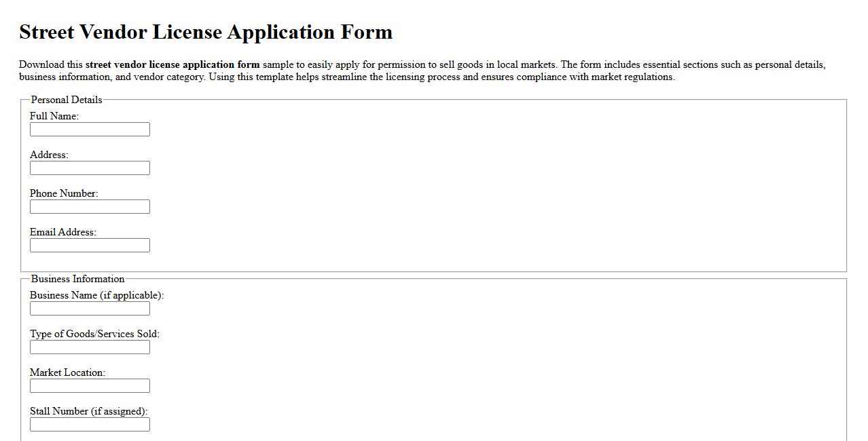The height and width of the screenshot is (441, 868).
Task: Click the Personal Details section heading
Action: (65, 99)
